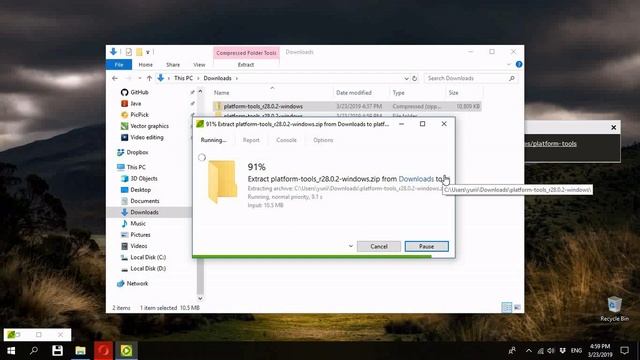640x360 pixels.
Task: Open Explorer help icon
Action: 519,64
